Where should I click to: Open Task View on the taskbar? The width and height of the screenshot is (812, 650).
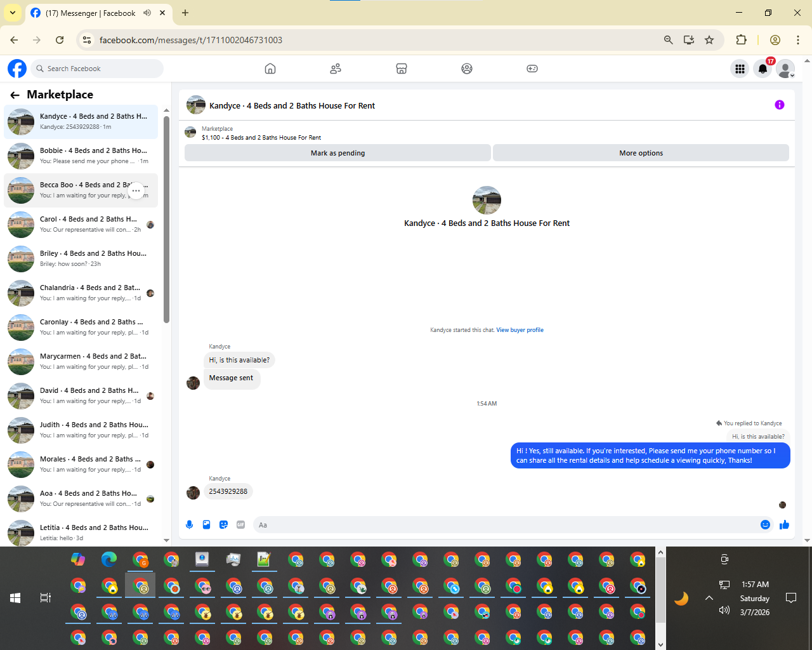click(46, 598)
